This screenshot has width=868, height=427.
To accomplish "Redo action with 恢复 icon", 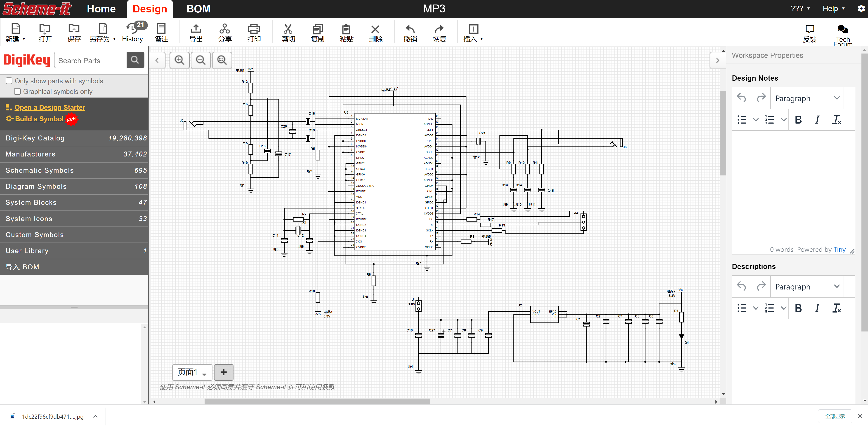I will (x=439, y=29).
